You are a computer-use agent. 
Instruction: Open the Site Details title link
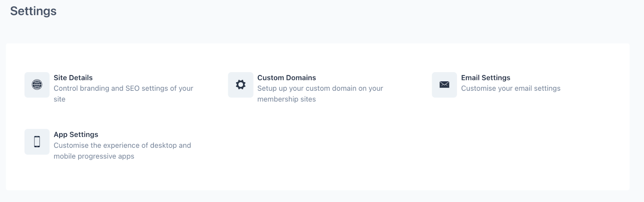pyautogui.click(x=73, y=77)
